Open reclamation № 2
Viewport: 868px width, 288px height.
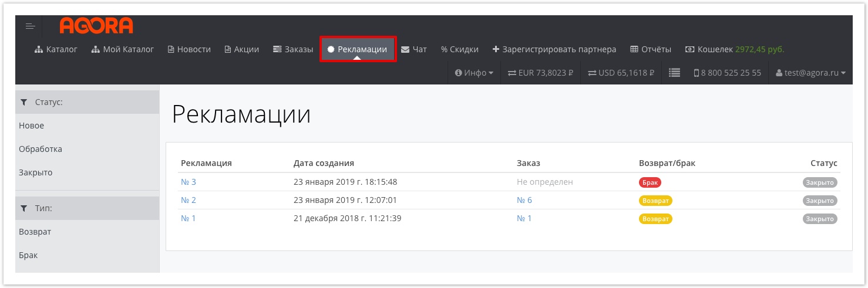pos(189,200)
